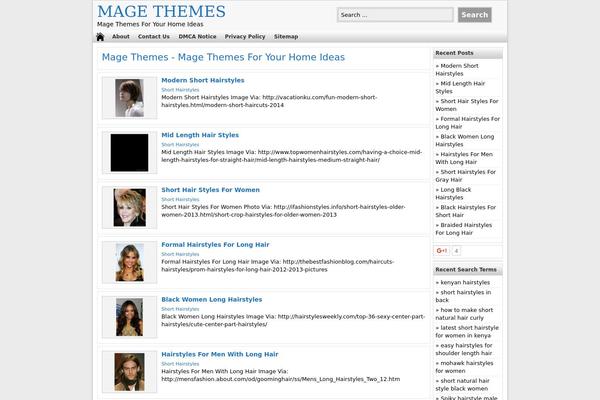Click the MAGE THEMES site title
This screenshot has width=600, height=400.
pos(161,11)
